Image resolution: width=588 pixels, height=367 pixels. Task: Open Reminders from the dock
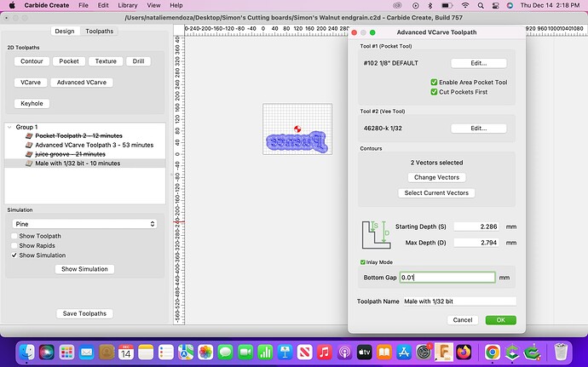pos(166,353)
